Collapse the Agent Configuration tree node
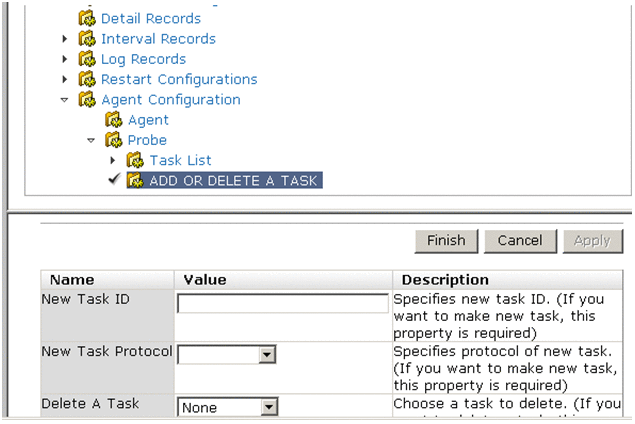Viewport: 635px width, 424px height. point(65,100)
